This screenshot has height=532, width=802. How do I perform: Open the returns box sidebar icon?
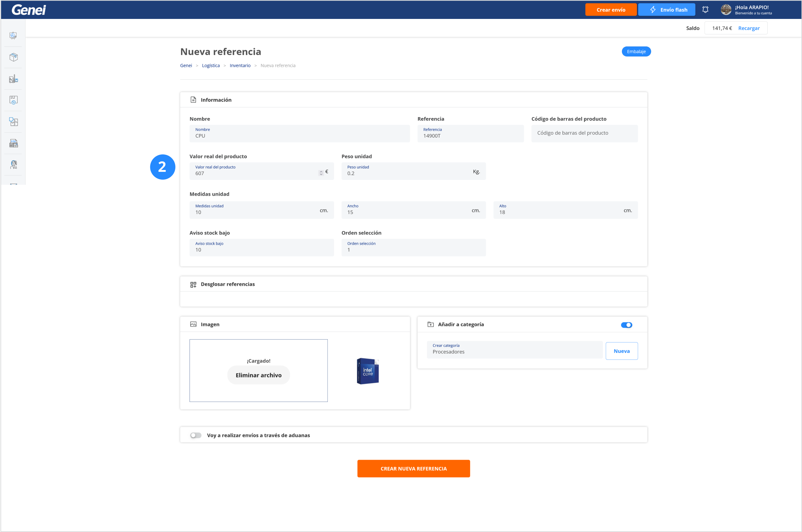click(x=13, y=100)
